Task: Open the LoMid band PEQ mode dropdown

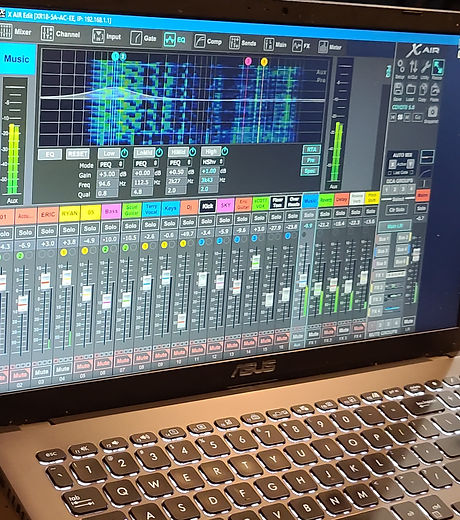Action: click(146, 164)
